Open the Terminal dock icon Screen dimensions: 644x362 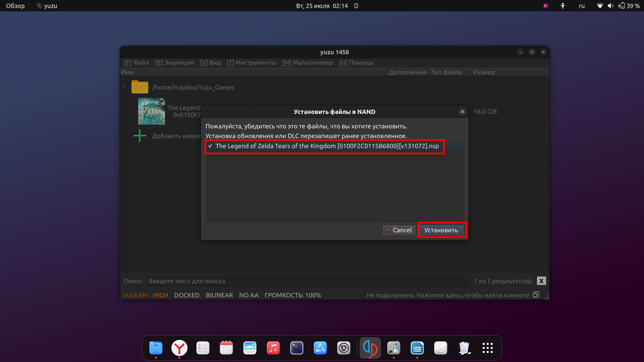point(297,348)
